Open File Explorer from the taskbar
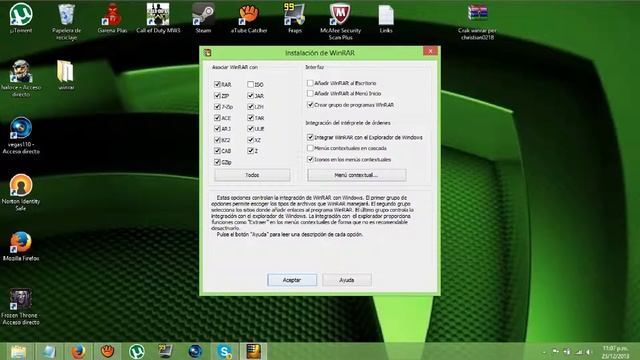This screenshot has height=360, width=640. [x=18, y=351]
